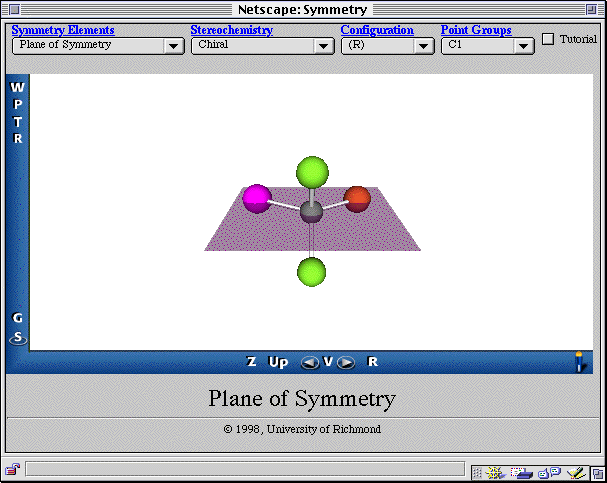Image resolution: width=607 pixels, height=483 pixels.
Task: Click the security padlock in status bar
Action: [12, 469]
